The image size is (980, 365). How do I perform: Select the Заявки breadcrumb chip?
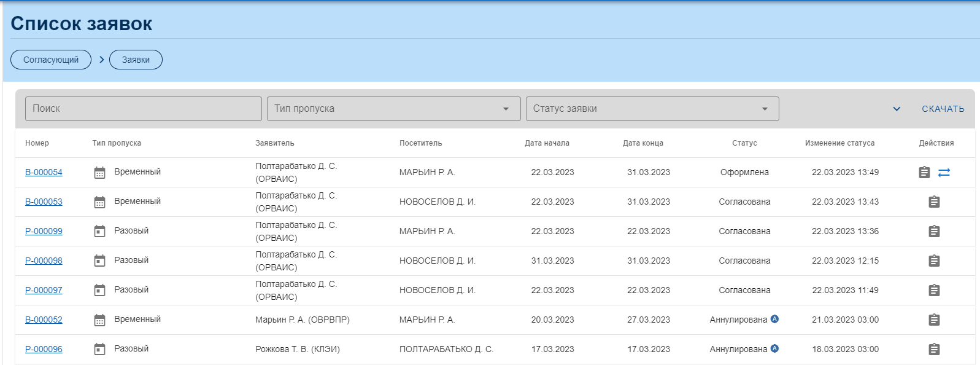click(136, 60)
